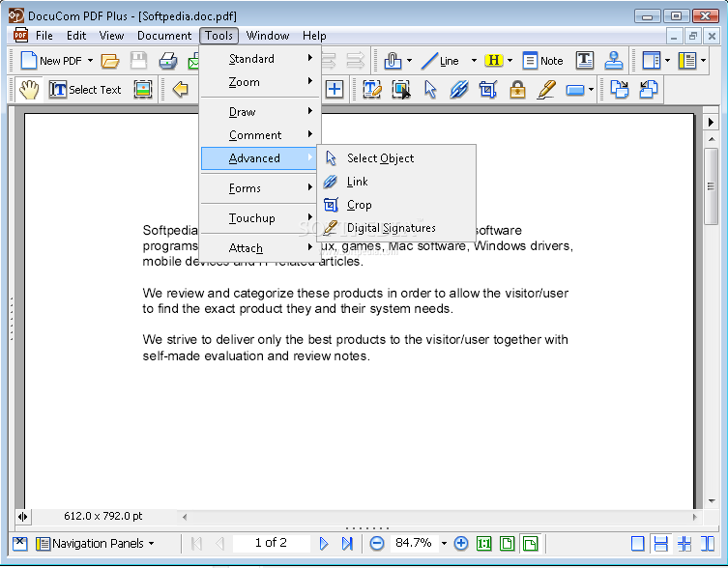The height and width of the screenshot is (568, 728).
Task: Choose Crop from the Advanced submenu
Action: click(x=396, y=205)
